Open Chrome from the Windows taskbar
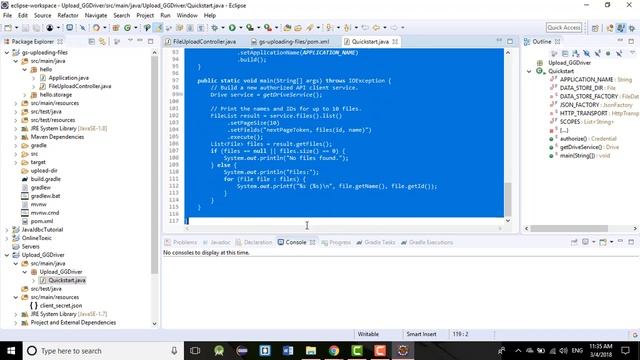Screen dimensions: 640x360 tap(334, 351)
